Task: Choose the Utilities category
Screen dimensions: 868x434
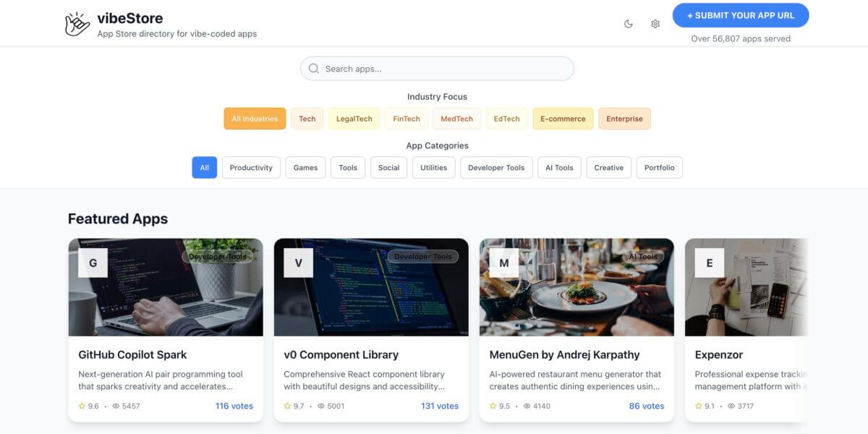Action: (434, 168)
